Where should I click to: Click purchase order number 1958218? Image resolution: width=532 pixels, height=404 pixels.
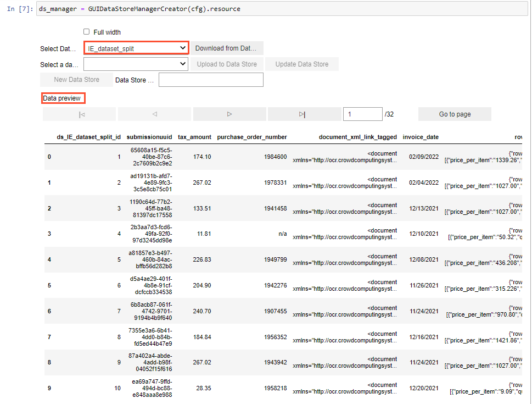pyautogui.click(x=275, y=389)
